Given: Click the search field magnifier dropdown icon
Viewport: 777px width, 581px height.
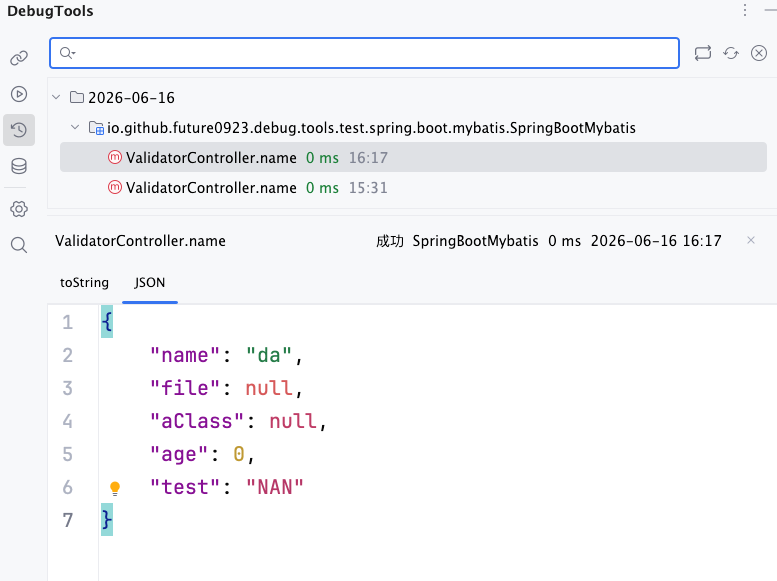Looking at the screenshot, I should [67, 53].
